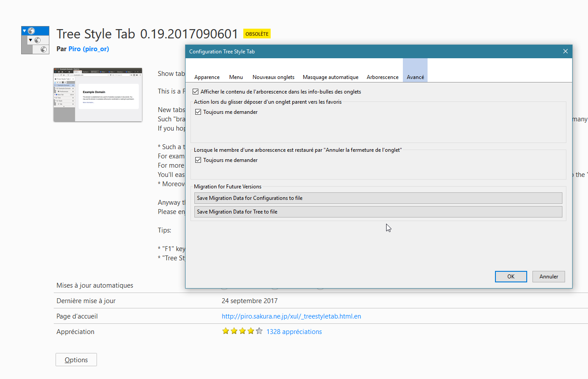Click the star rating icons
The width and height of the screenshot is (588, 379).
point(242,331)
